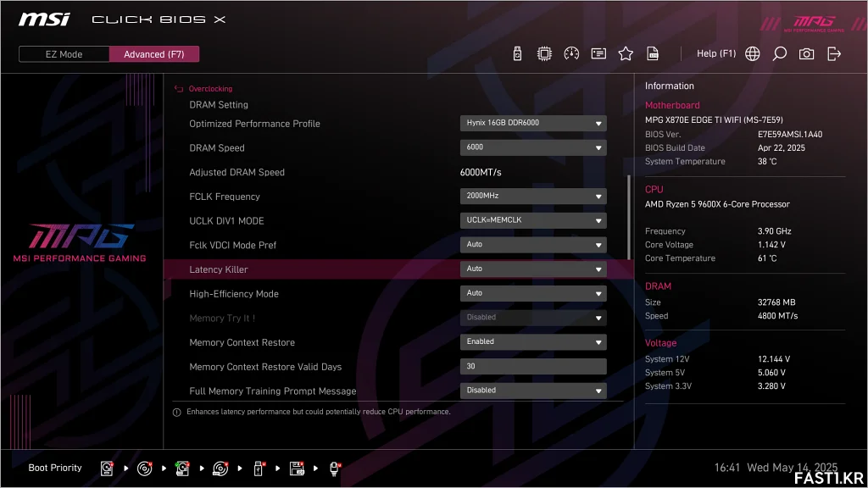Click the log file icon
The image size is (868, 488).
653,53
